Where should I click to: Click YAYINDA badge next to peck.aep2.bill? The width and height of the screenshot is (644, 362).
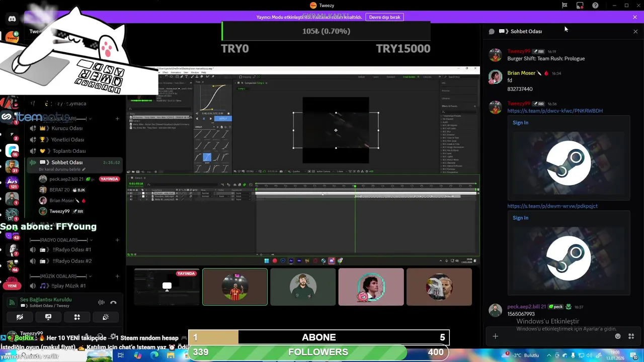109,179
